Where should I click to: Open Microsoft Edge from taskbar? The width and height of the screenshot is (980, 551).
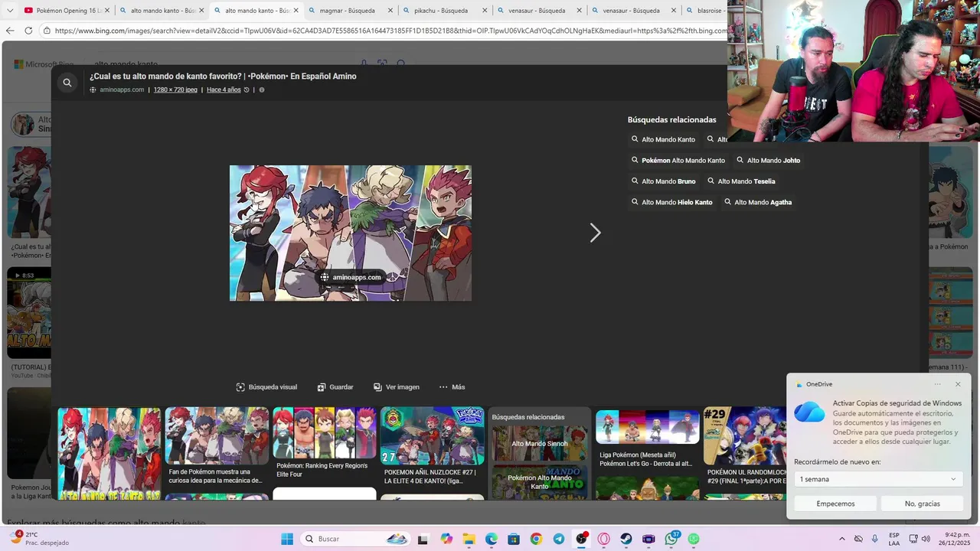(x=492, y=539)
